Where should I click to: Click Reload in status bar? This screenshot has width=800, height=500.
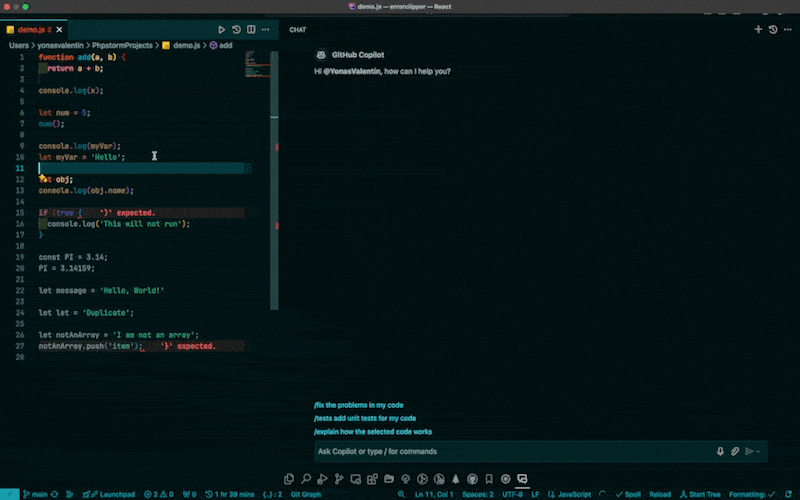tap(660, 494)
